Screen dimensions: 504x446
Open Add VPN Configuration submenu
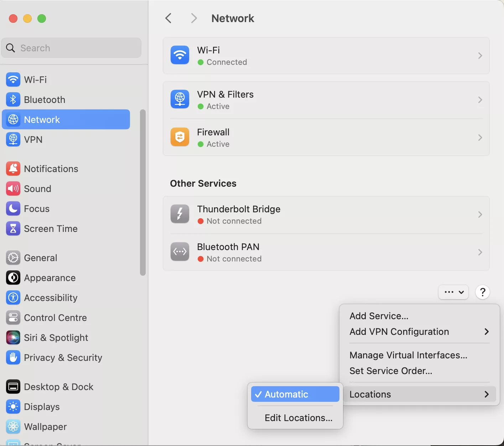pos(419,332)
